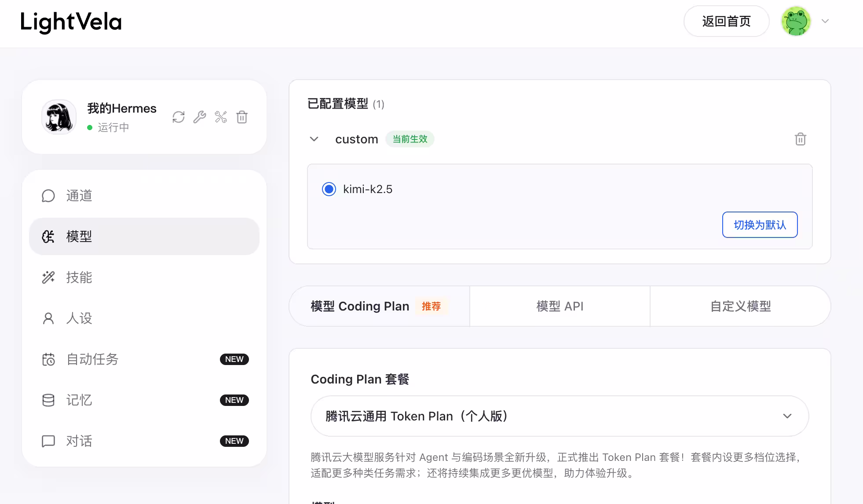The height and width of the screenshot is (504, 863).
Task: Open the 技能 sidebar section
Action: pyautogui.click(x=144, y=278)
